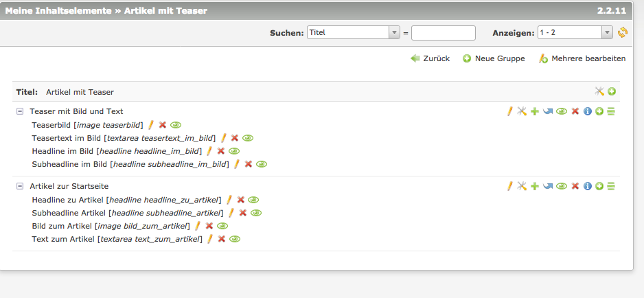Click the Zurück link
The height and width of the screenshot is (298, 644).
pyautogui.click(x=430, y=59)
